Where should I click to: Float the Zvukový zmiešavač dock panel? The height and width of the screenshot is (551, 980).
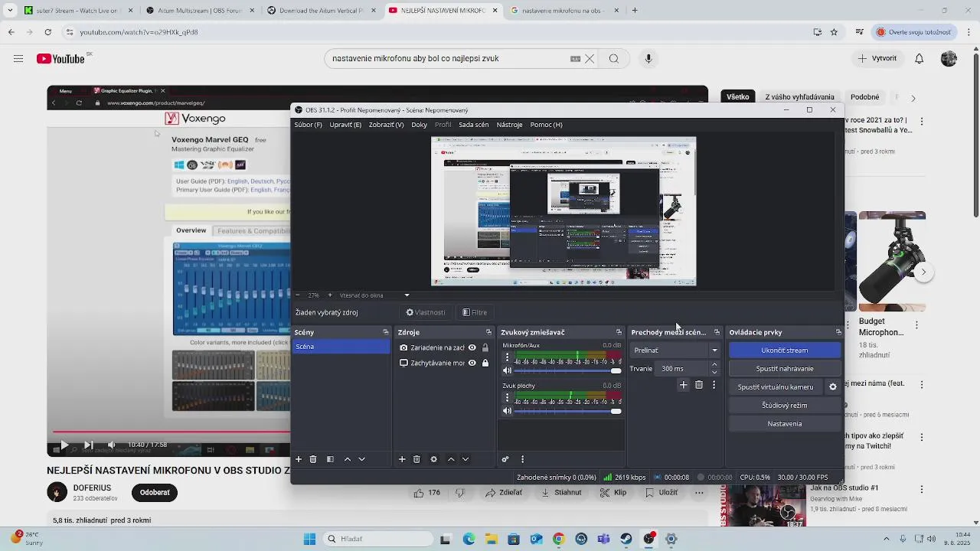619,332
